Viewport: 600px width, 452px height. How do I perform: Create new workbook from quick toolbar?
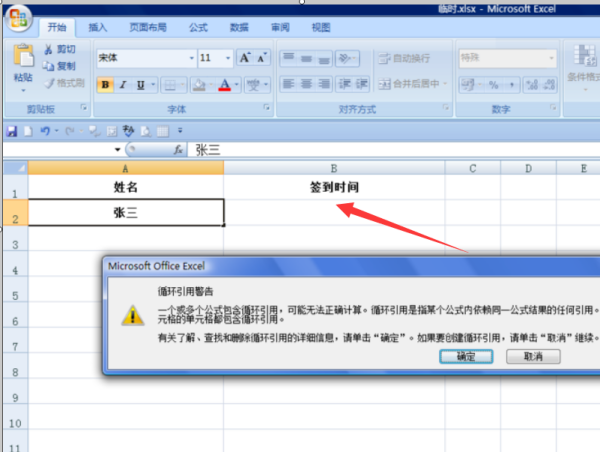click(x=28, y=131)
